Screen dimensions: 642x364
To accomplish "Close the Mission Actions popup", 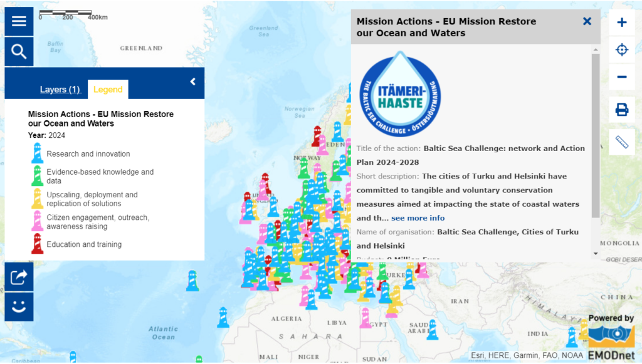I will pyautogui.click(x=587, y=21).
